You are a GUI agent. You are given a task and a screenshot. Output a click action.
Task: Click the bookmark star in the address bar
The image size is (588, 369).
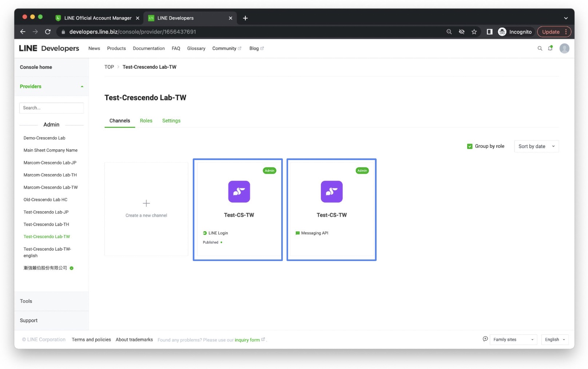point(474,32)
